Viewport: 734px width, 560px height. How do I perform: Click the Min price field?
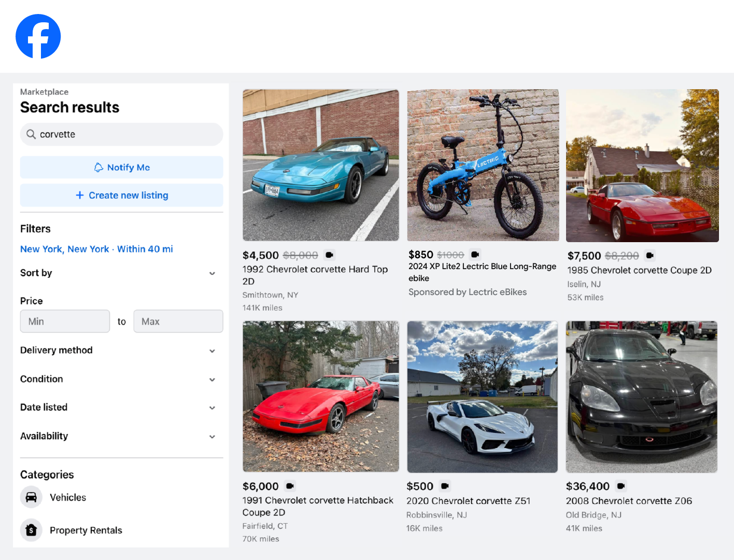(x=65, y=321)
